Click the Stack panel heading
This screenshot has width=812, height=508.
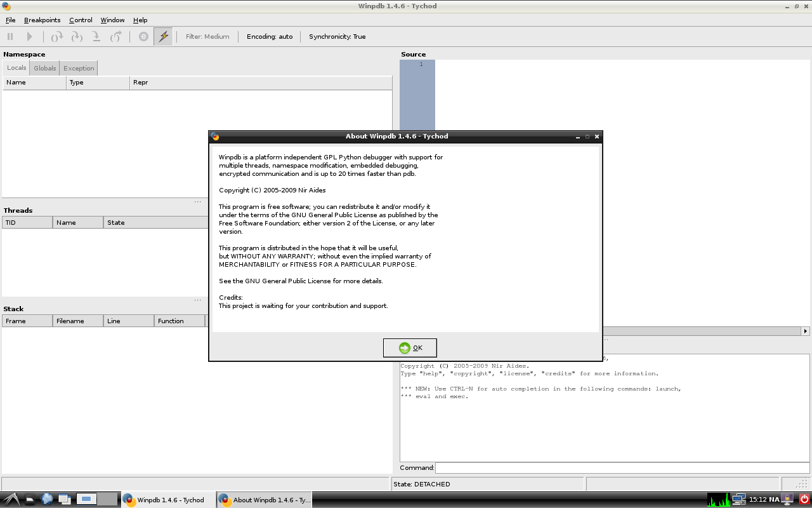pos(13,309)
